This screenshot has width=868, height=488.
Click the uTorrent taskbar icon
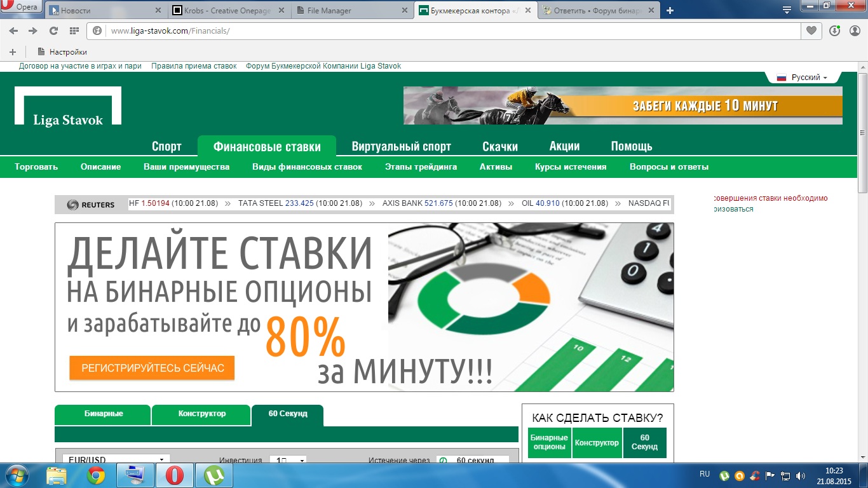pyautogui.click(x=214, y=475)
